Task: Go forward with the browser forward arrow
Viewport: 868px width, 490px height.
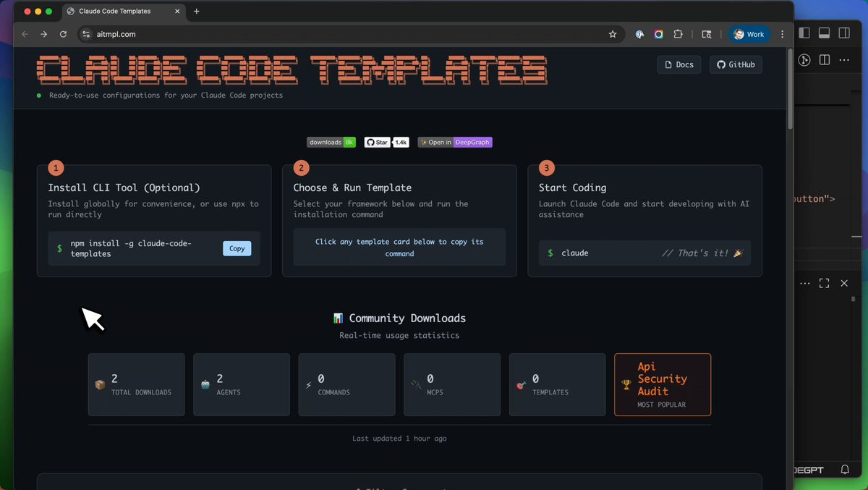Action: tap(44, 34)
